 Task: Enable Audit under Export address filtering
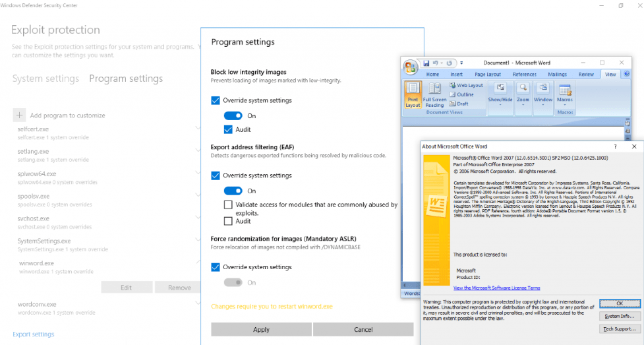[x=228, y=221]
